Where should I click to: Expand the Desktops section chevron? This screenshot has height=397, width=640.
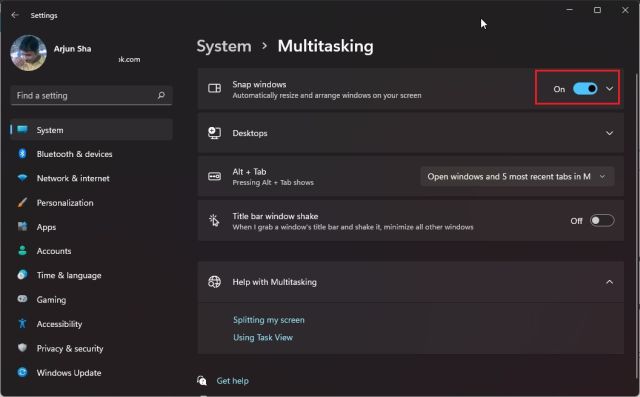(609, 133)
